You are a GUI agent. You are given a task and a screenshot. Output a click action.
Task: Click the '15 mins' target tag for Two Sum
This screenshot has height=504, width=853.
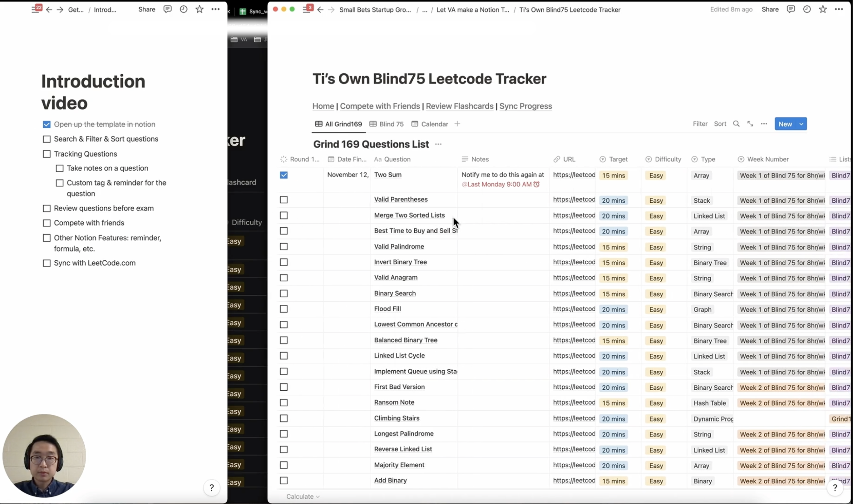click(x=613, y=175)
